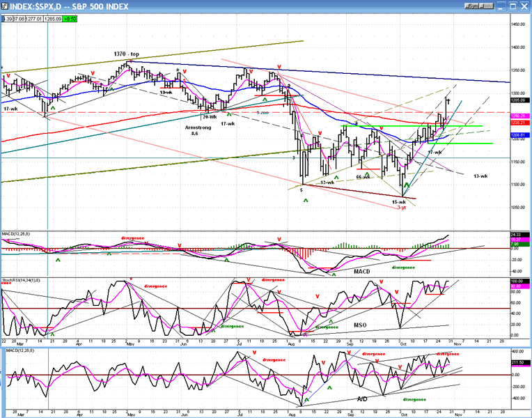The image size is (532, 418).
Task: Minimize the S&P 500 chart window
Action: pos(501,6)
